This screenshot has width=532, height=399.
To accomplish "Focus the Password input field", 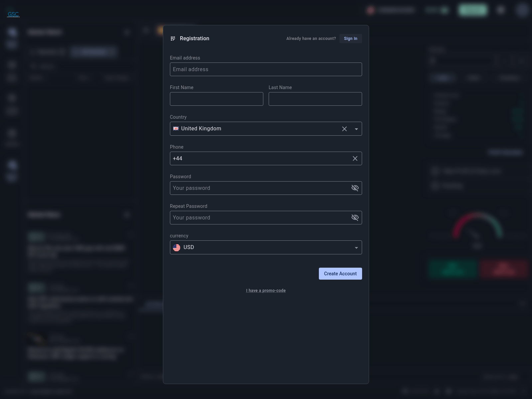I will point(259,188).
